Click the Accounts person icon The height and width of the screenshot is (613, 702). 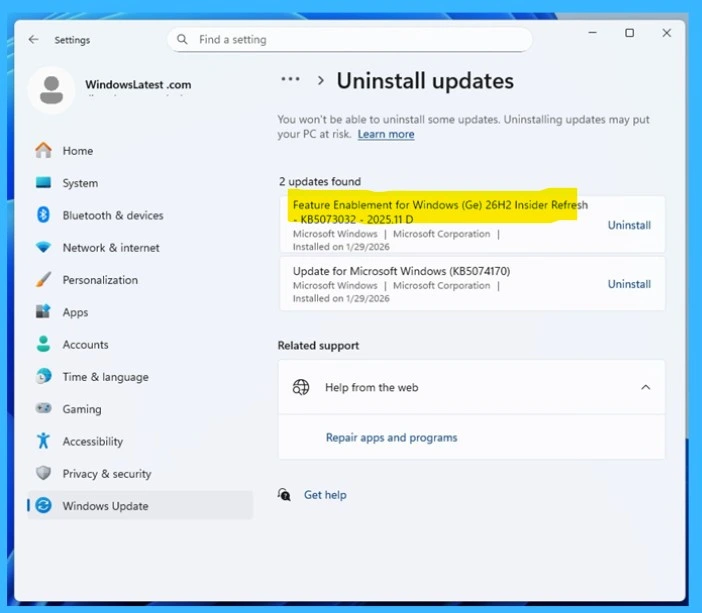[43, 344]
